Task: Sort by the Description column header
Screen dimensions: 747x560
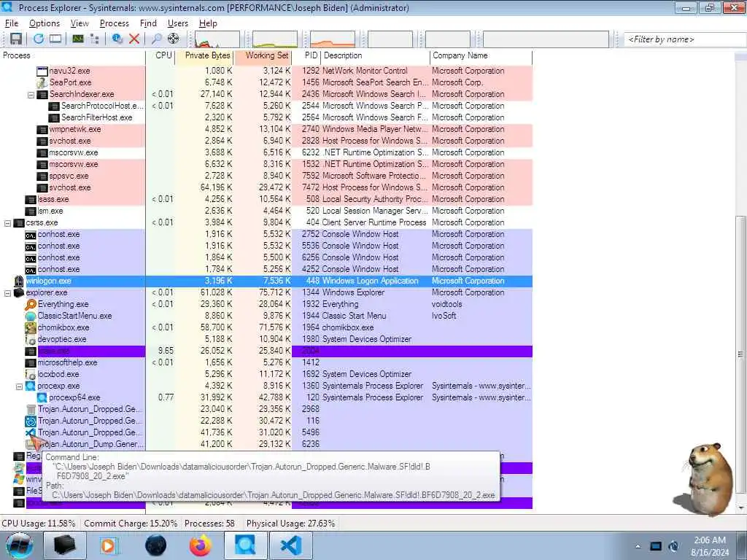Action: point(376,55)
